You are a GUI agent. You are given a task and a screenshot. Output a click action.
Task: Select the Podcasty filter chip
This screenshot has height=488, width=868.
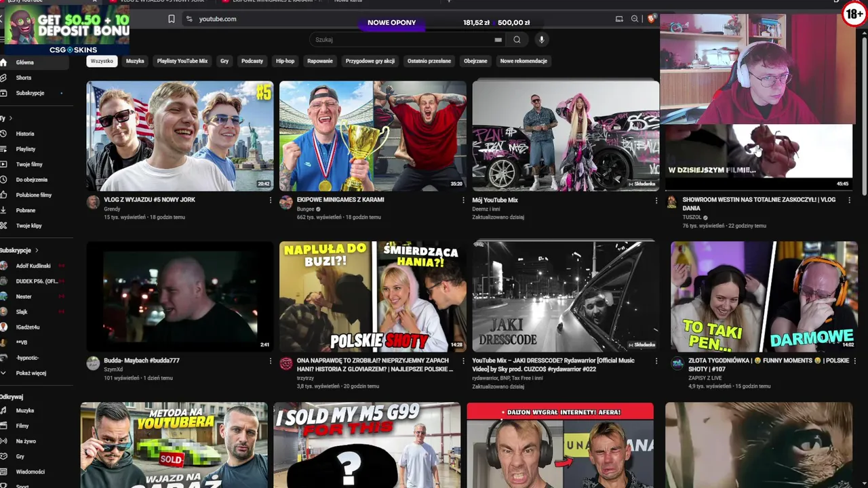pos(252,61)
